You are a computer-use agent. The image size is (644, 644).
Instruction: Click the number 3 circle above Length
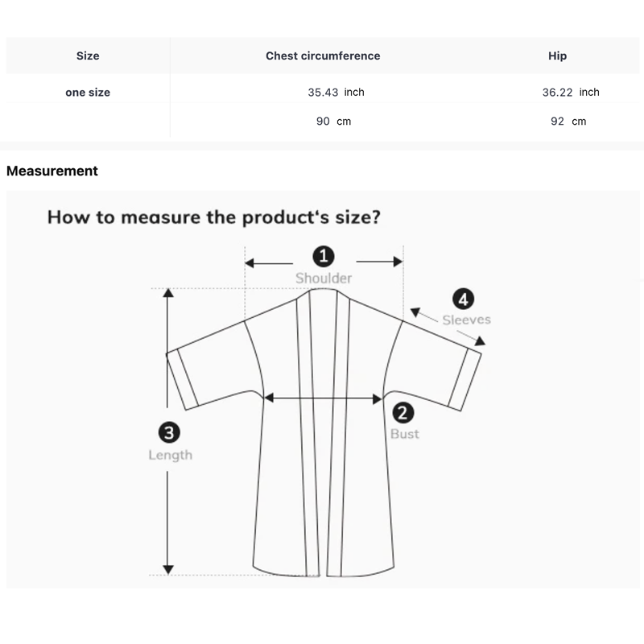click(x=169, y=433)
